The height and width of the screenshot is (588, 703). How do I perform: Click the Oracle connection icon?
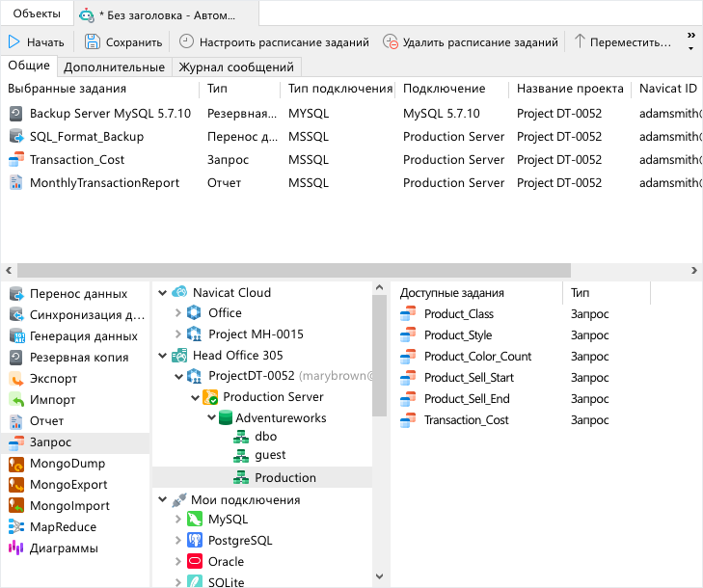click(x=194, y=562)
